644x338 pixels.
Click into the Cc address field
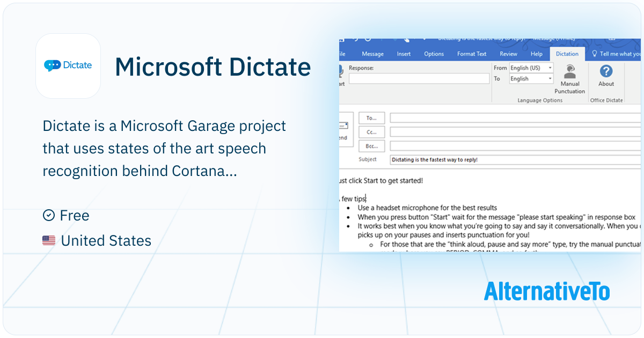point(516,132)
